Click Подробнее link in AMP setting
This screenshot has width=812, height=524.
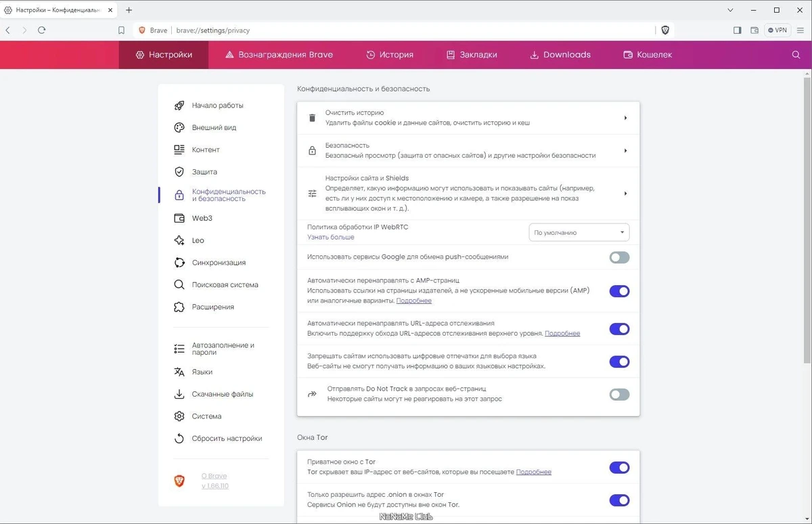point(414,301)
